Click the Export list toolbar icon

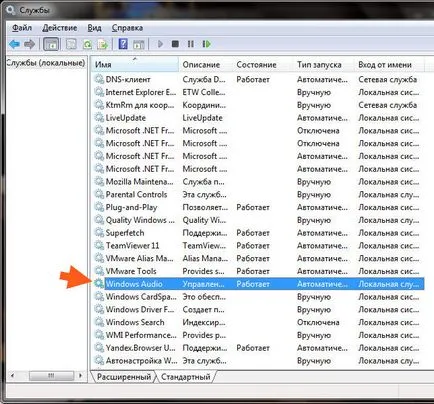(103, 44)
